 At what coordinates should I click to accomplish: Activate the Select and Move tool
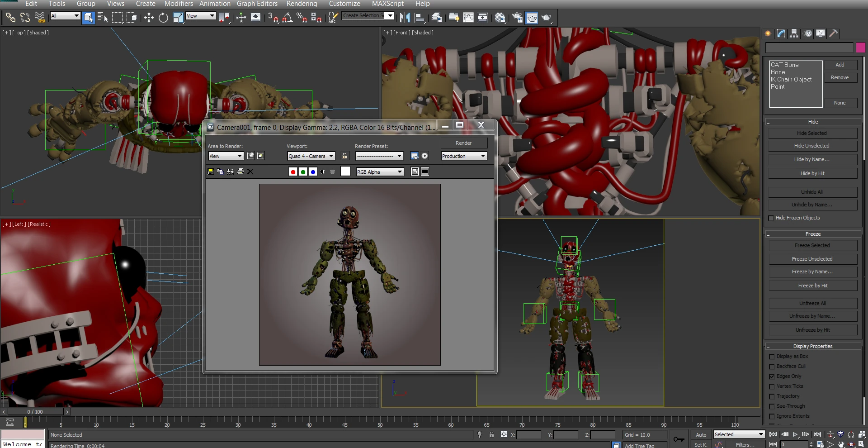click(x=149, y=18)
